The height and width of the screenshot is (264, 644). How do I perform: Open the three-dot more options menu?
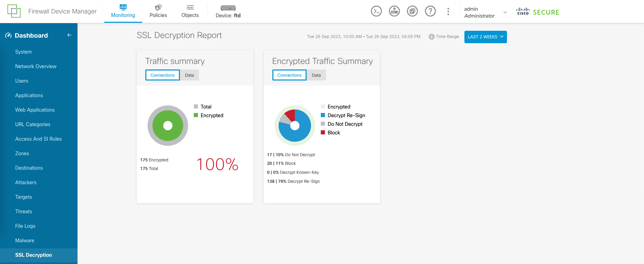point(448,11)
